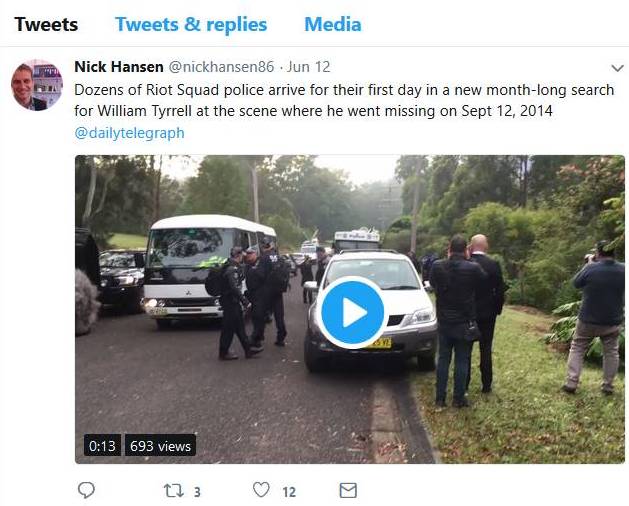This screenshot has height=506, width=629.
Task: Click the envelope direct message icon
Action: click(x=348, y=490)
